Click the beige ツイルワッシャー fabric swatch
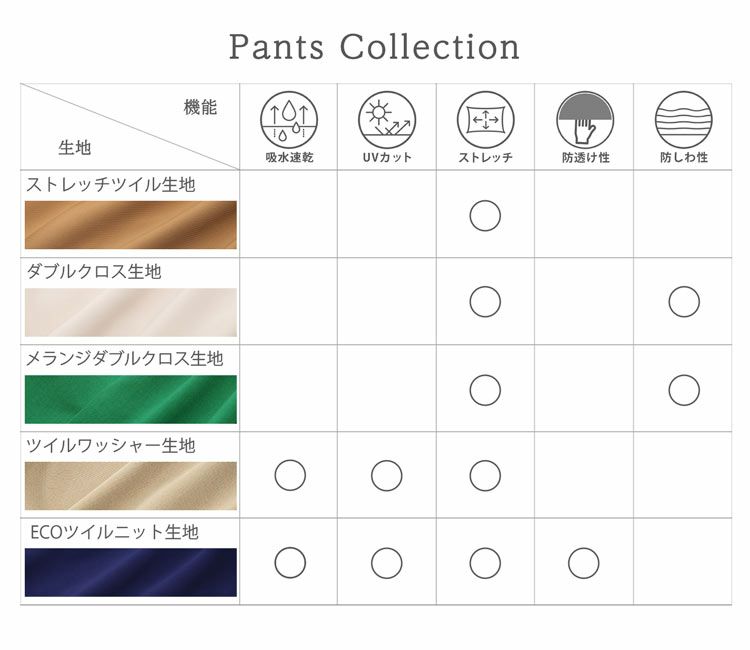Image resolution: width=750 pixels, height=650 pixels. click(x=131, y=486)
